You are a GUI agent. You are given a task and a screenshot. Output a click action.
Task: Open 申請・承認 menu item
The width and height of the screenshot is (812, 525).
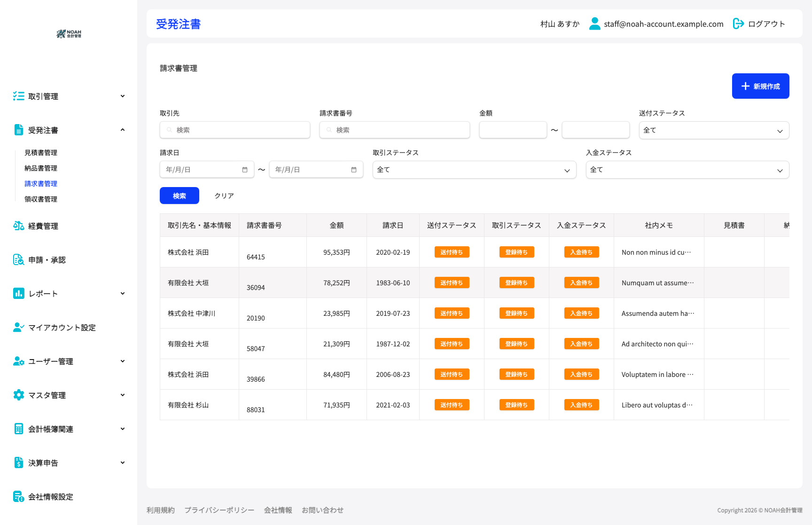pos(47,260)
